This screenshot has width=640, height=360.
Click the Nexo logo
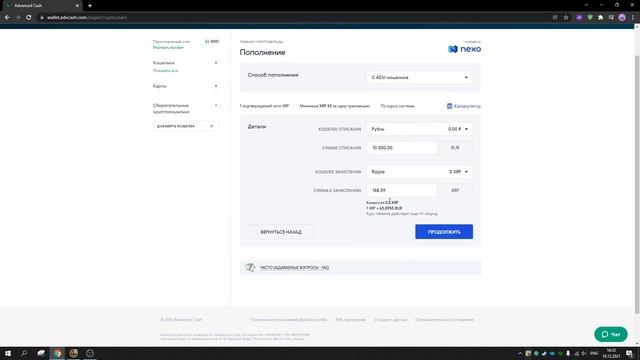coord(464,49)
